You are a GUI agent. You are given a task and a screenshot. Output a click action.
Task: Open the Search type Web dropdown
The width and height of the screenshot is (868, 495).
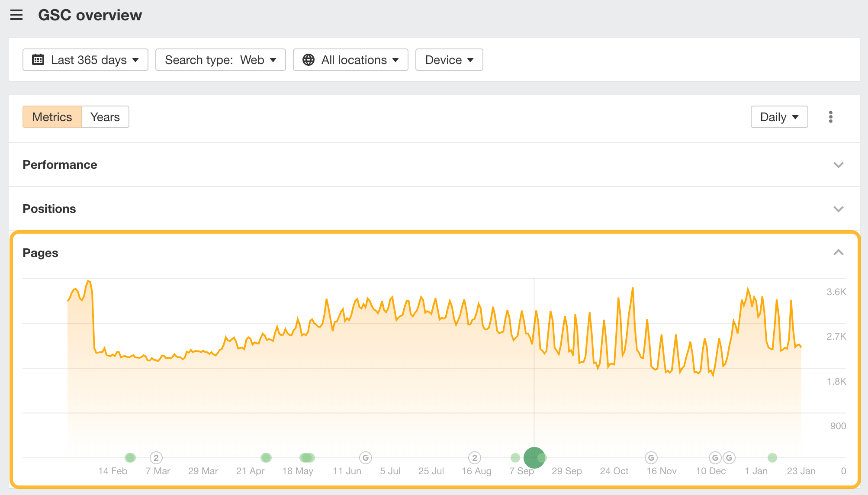coord(220,60)
